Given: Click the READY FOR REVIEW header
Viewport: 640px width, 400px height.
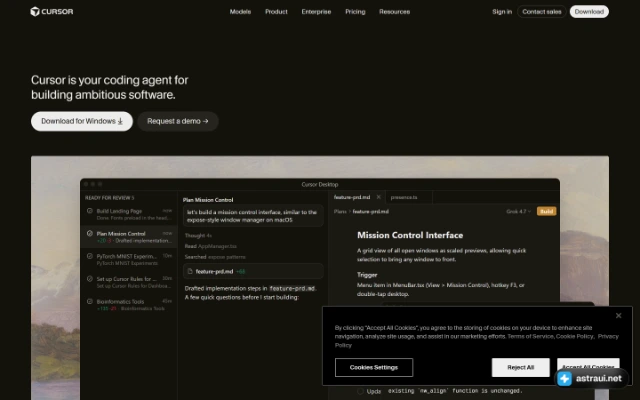Looking at the screenshot, I should coord(109,198).
